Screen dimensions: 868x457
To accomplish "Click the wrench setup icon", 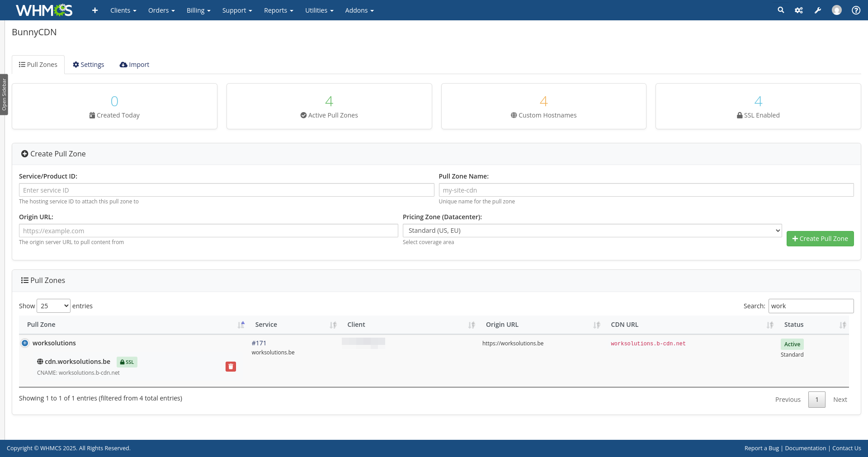I will (x=818, y=10).
